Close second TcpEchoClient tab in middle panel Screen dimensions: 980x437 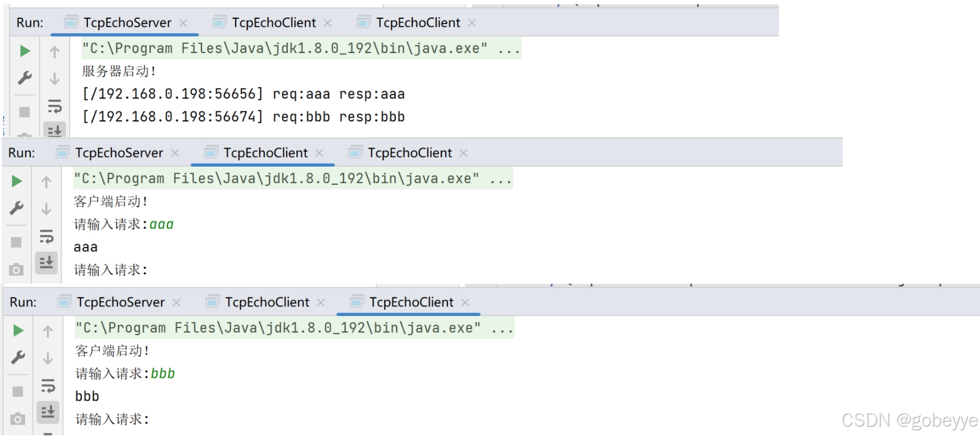tap(463, 153)
